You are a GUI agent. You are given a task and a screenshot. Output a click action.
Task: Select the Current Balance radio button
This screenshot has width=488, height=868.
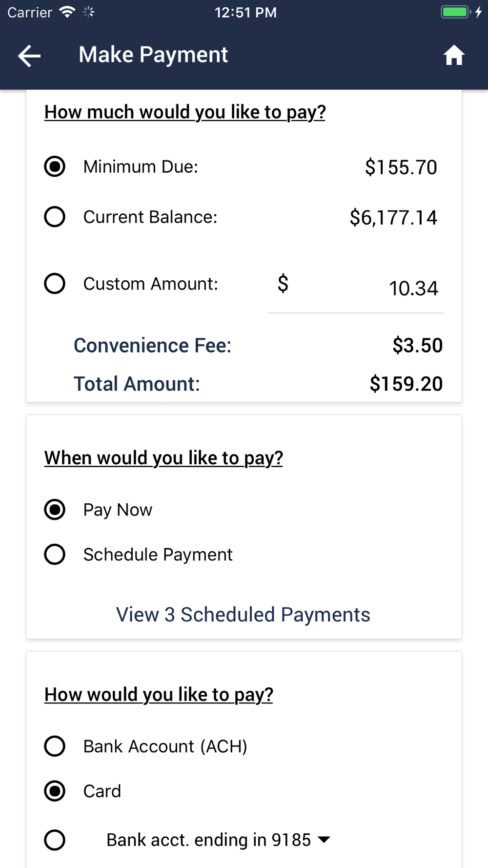tap(55, 217)
